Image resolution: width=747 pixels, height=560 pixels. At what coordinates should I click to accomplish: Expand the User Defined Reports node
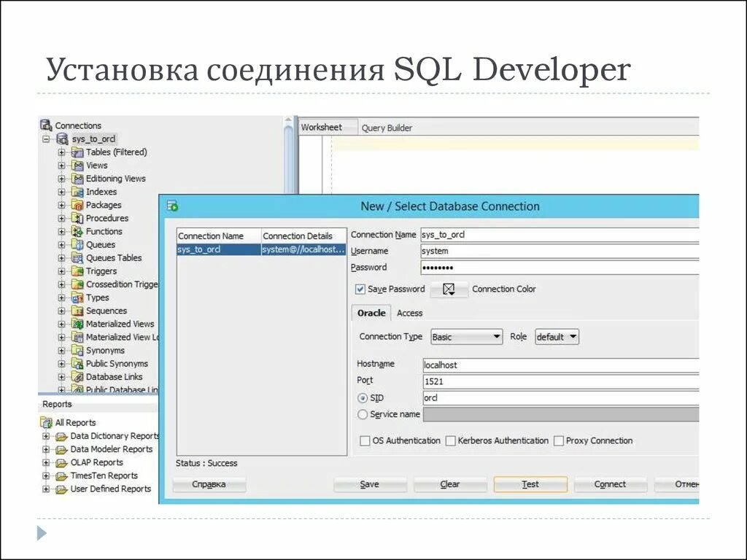click(46, 489)
